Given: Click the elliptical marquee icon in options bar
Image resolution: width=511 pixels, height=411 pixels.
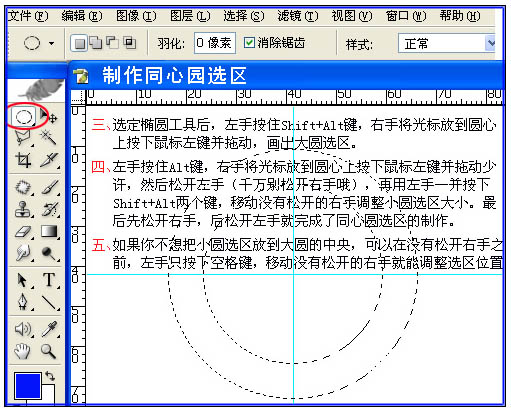Looking at the screenshot, I should coord(32,43).
